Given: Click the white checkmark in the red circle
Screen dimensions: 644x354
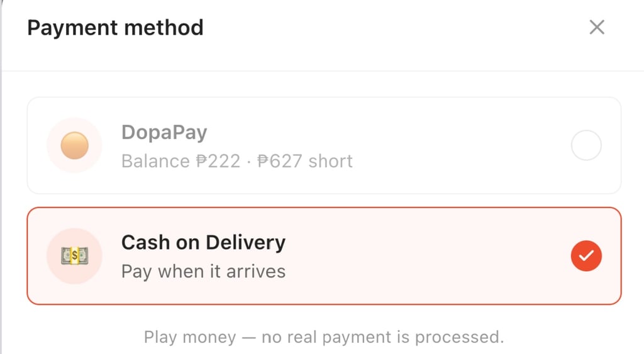Looking at the screenshot, I should (x=586, y=256).
